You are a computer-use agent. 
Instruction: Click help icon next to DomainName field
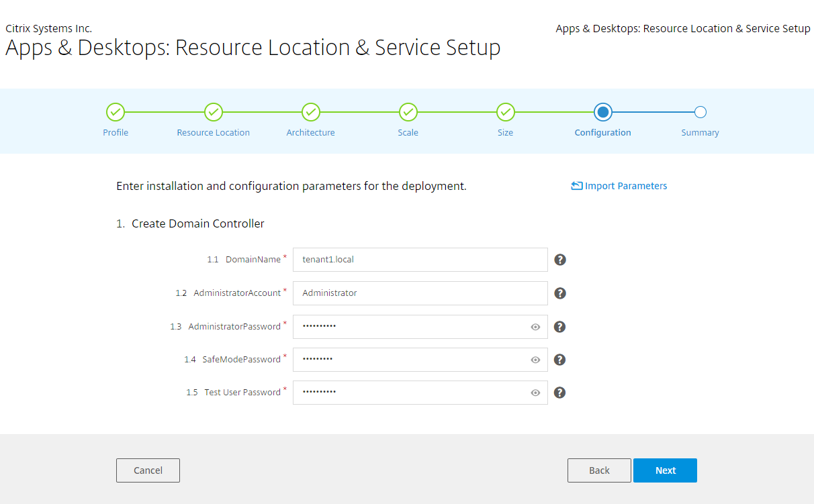tap(560, 260)
